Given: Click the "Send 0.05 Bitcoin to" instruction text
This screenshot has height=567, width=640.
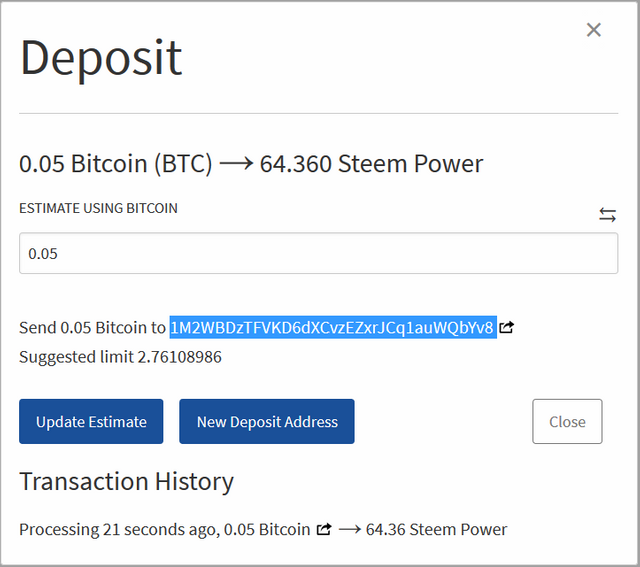Looking at the screenshot, I should point(92,327).
